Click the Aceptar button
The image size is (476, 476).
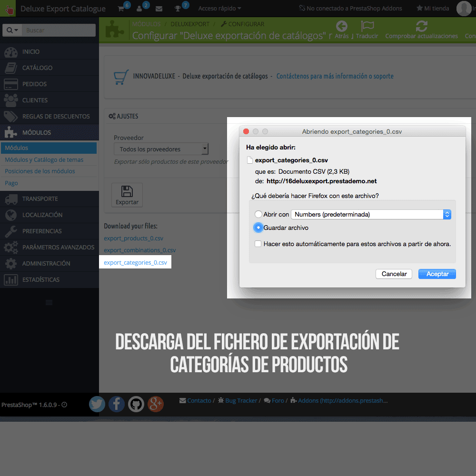437,274
